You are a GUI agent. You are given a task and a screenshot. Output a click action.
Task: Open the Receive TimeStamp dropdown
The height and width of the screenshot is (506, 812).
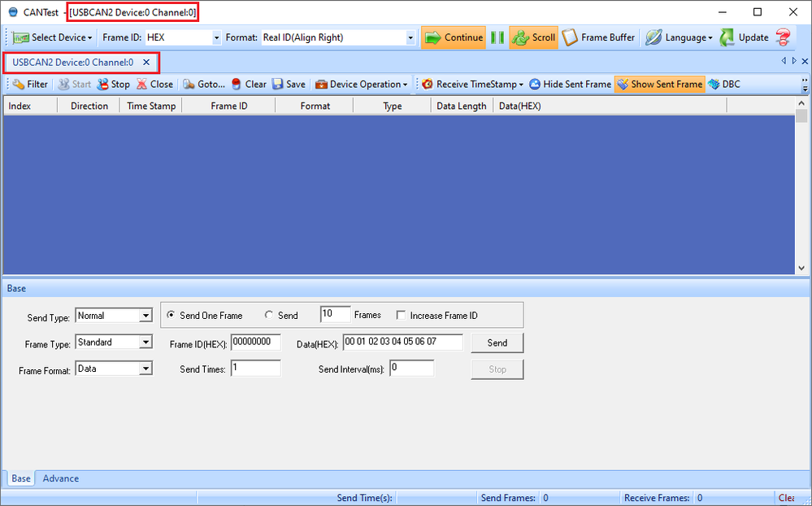click(473, 85)
